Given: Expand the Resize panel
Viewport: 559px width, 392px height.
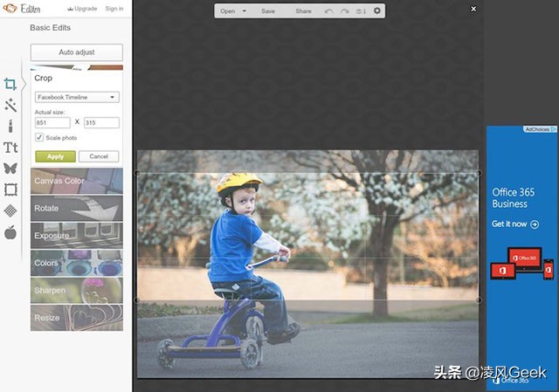Looking at the screenshot, I should (77, 318).
